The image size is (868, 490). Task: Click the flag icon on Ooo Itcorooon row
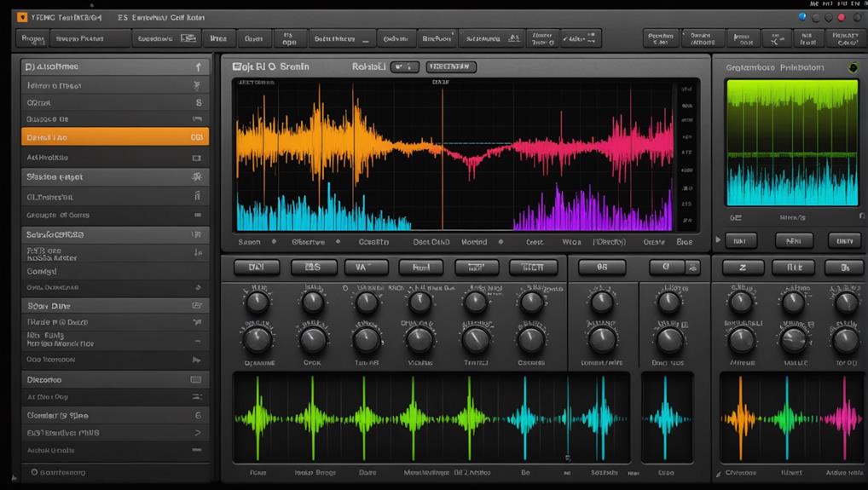pos(196,360)
